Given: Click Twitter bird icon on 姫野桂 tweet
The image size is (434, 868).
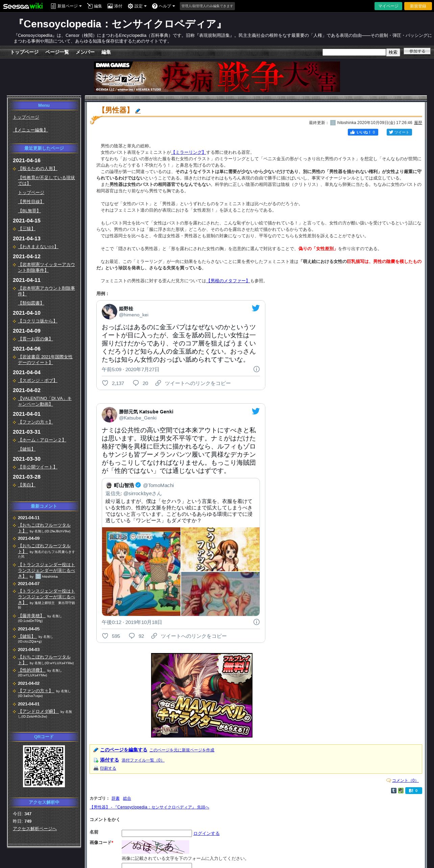Looking at the screenshot, I should 256,308.
